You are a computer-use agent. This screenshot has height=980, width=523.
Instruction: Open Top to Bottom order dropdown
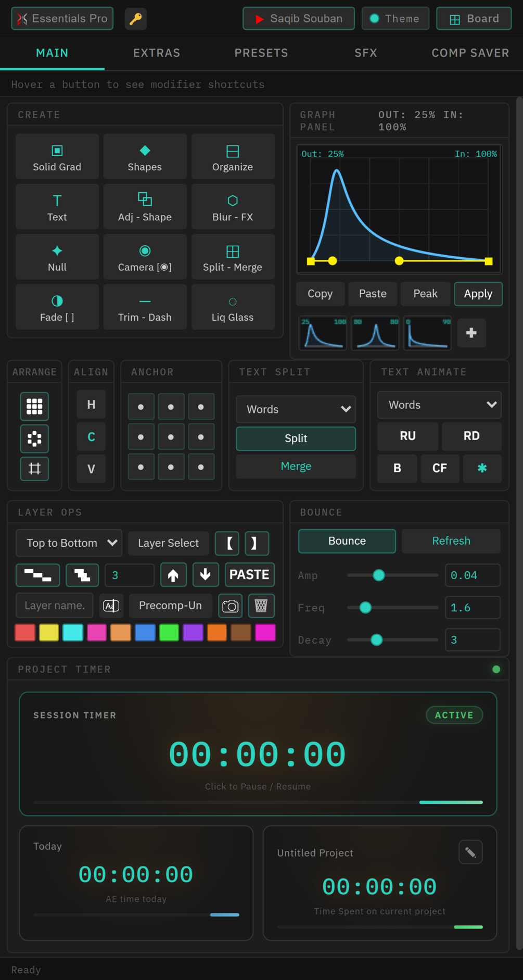tap(69, 543)
